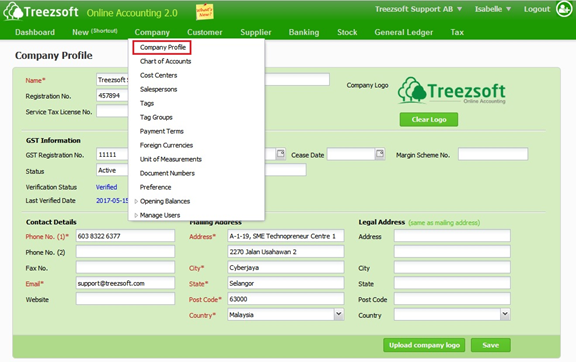Click mailing Post Code field 63000
Viewport: 576px width, 362px height.
tap(286, 299)
